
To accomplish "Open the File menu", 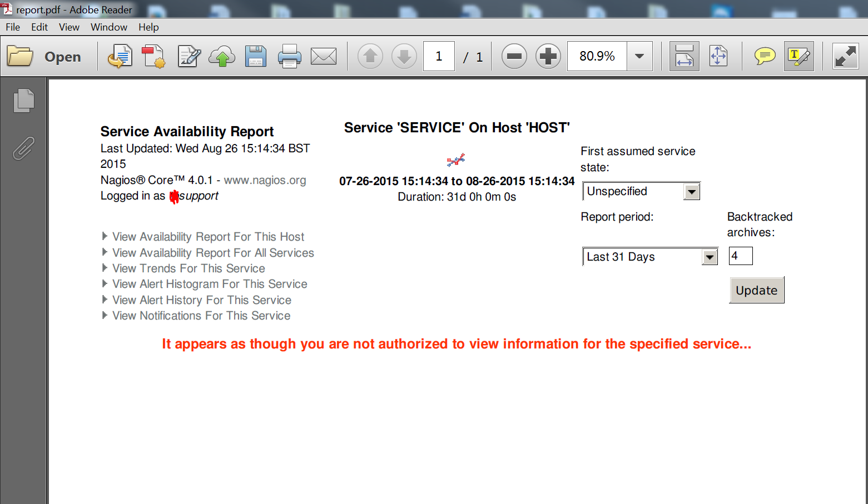I will point(13,27).
